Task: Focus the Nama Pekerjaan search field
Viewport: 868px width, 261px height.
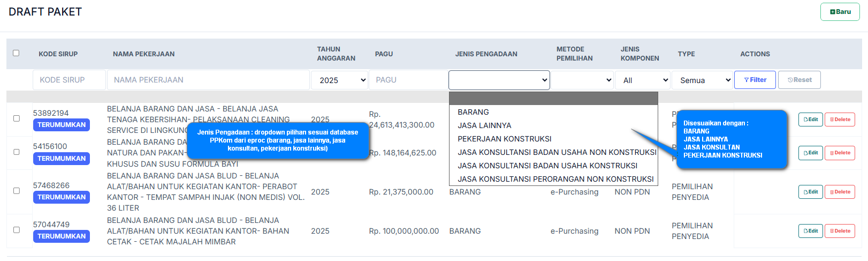Action: (208, 80)
